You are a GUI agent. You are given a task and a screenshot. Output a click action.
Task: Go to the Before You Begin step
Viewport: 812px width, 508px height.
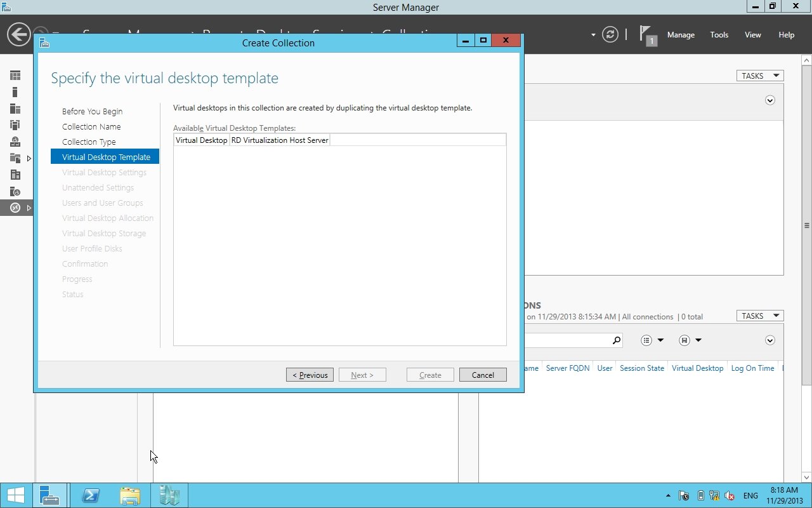point(92,111)
